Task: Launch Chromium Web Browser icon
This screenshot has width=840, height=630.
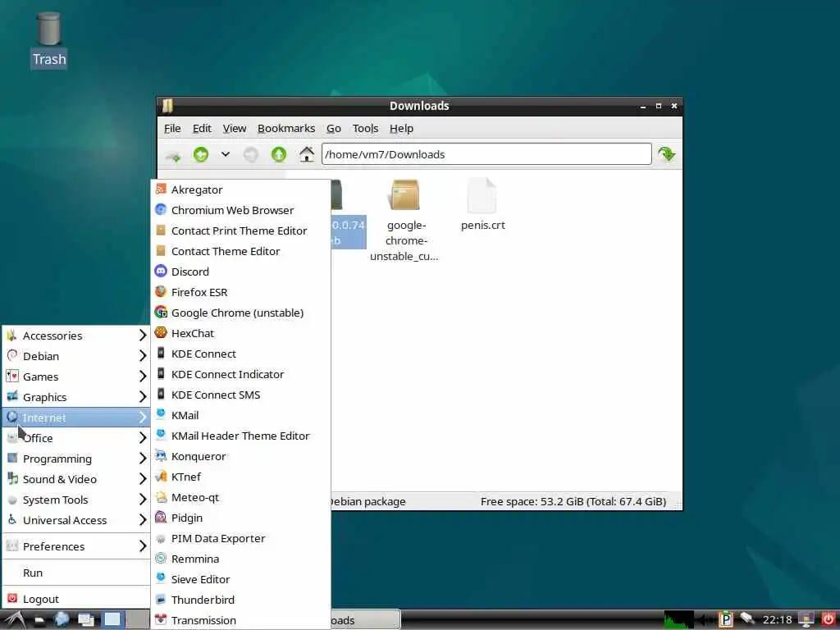Action: [161, 209]
